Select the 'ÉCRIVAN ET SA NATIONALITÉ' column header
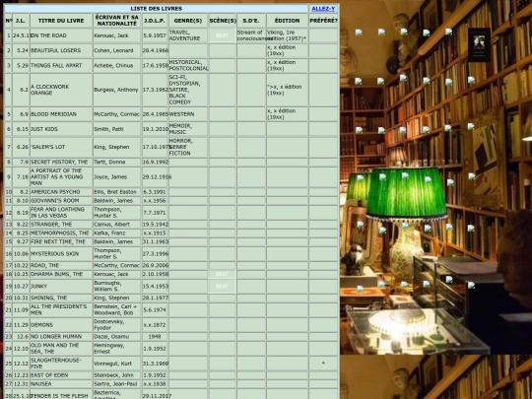Viewport: 532px width, 399px height. point(116,21)
